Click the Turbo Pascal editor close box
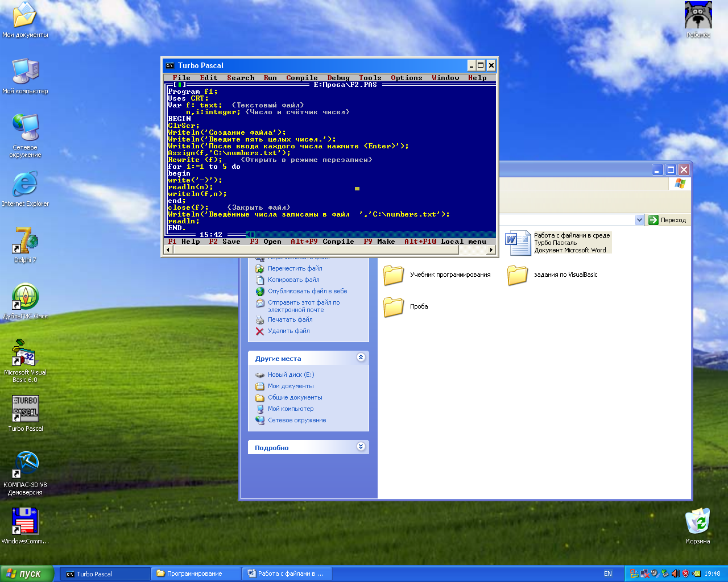 tap(180, 85)
